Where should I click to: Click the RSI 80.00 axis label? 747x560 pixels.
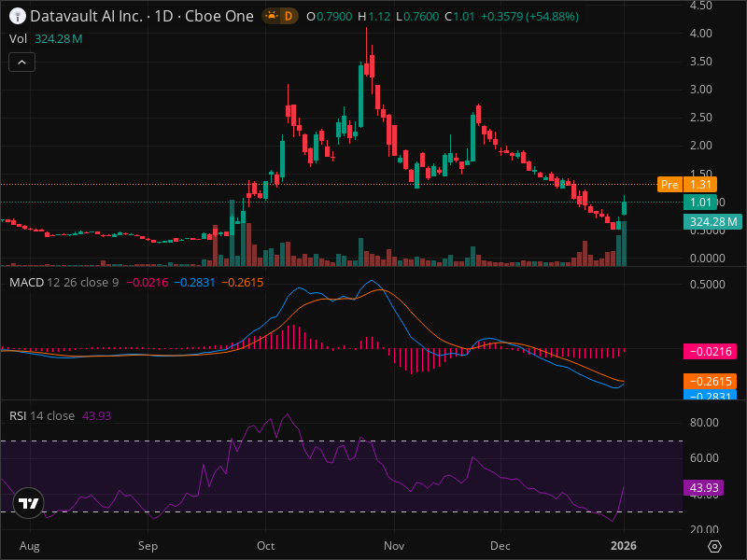tap(704, 423)
